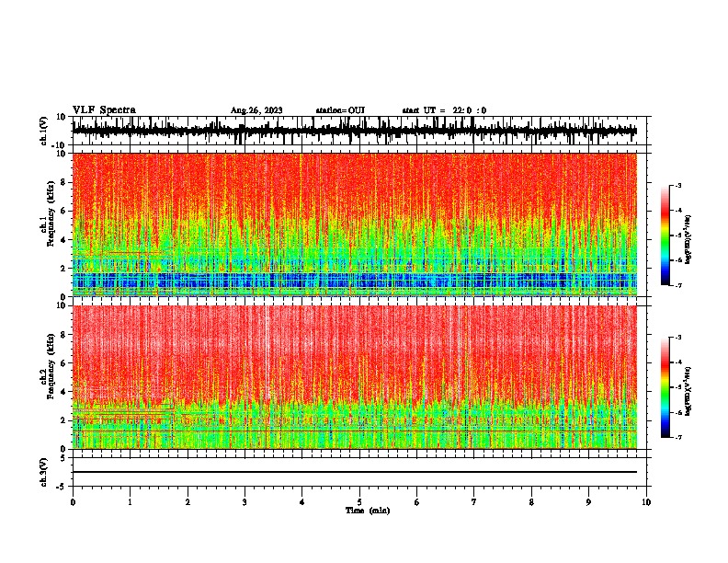
Task: Click the "4" kHz tick on ch.1 frequency axis
Action: point(64,240)
